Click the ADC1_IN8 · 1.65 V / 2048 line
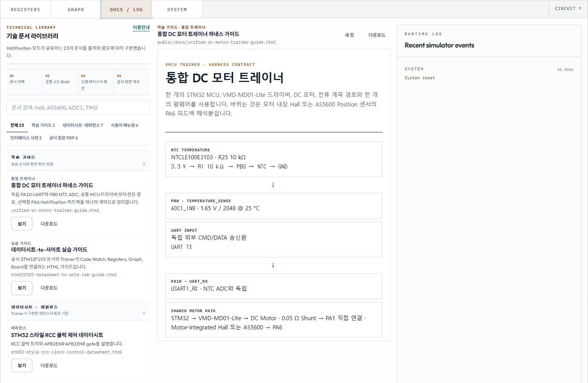Image resolution: width=588 pixels, height=383 pixels. tap(216, 208)
